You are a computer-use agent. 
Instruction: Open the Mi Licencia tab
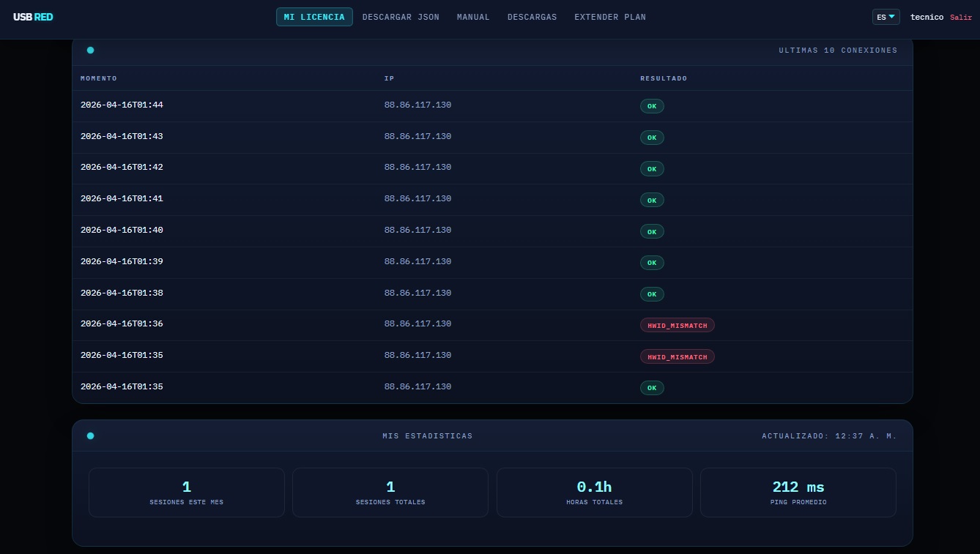click(314, 17)
